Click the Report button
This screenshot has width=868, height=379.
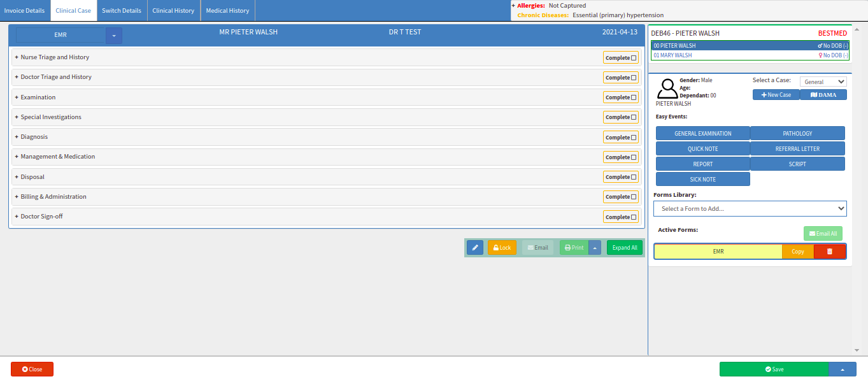703,164
